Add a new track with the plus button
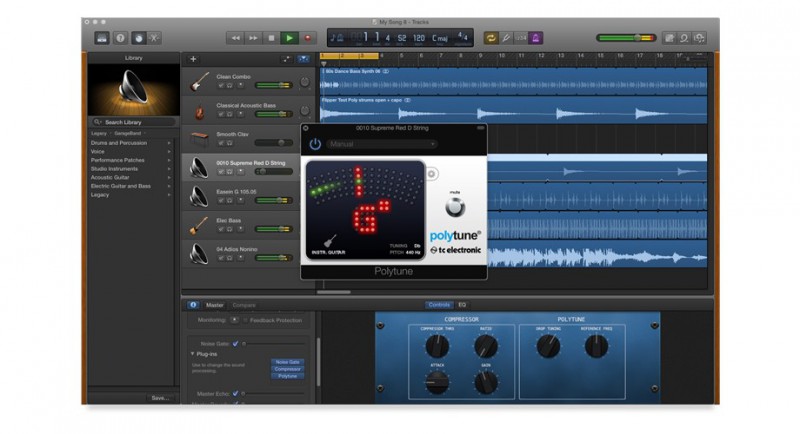Image resolution: width=800 pixels, height=434 pixels. [x=193, y=59]
